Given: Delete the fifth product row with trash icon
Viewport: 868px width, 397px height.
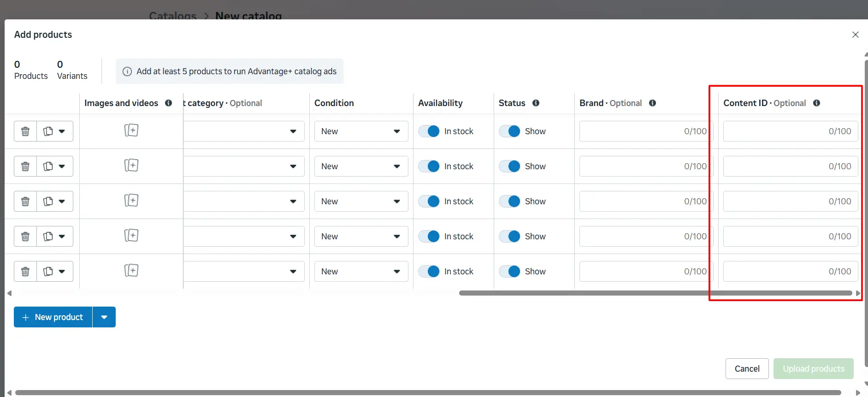Looking at the screenshot, I should (25, 272).
